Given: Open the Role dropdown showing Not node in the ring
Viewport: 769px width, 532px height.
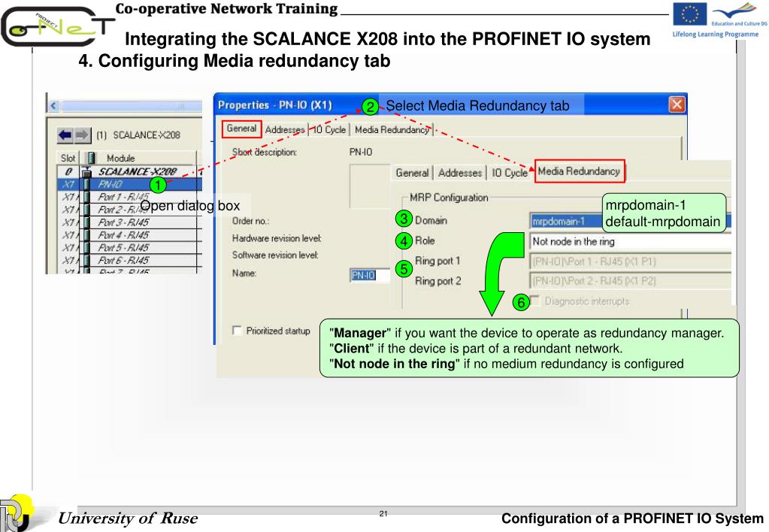Looking at the screenshot, I should pos(630,241).
